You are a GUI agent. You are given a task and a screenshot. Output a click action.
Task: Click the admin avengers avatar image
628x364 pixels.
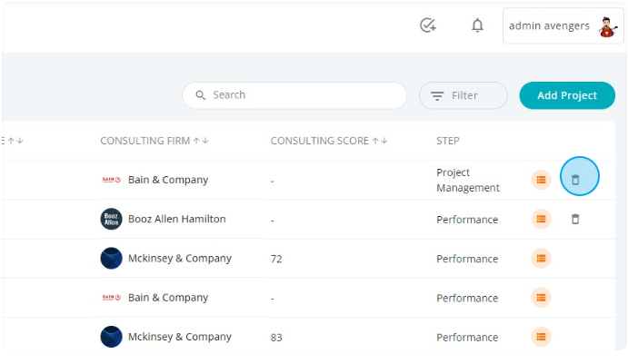pyautogui.click(x=608, y=26)
